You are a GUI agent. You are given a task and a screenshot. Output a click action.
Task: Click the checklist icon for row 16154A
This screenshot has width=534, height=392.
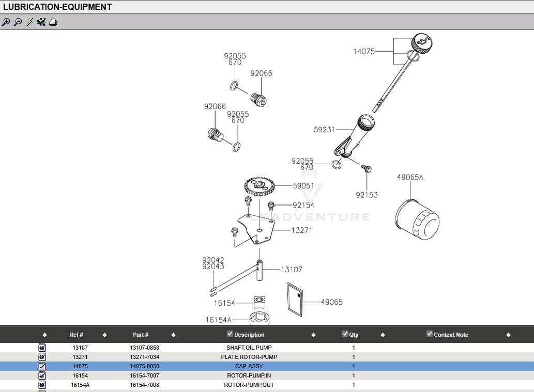42,385
